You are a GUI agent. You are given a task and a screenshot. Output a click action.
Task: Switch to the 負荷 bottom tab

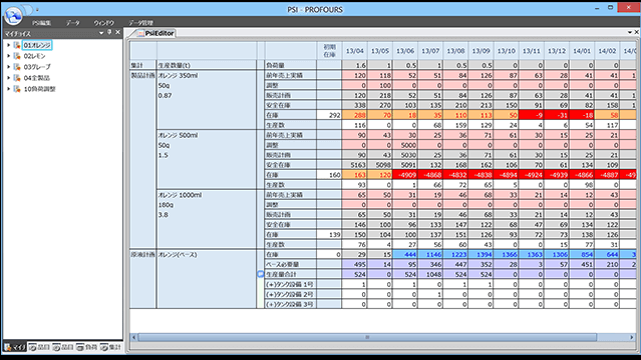coord(87,347)
